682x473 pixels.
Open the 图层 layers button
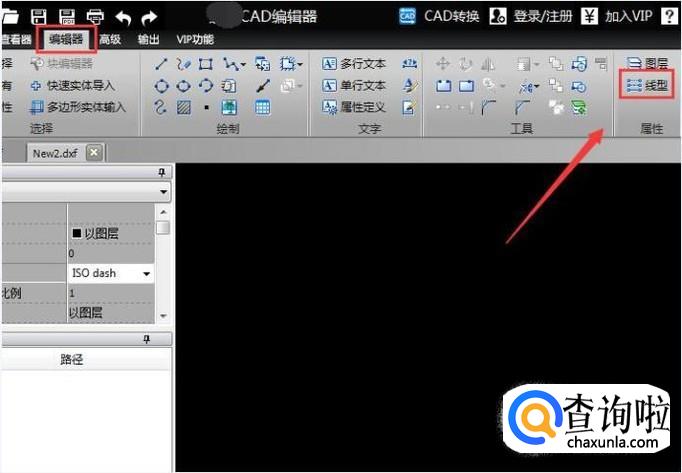coord(647,64)
